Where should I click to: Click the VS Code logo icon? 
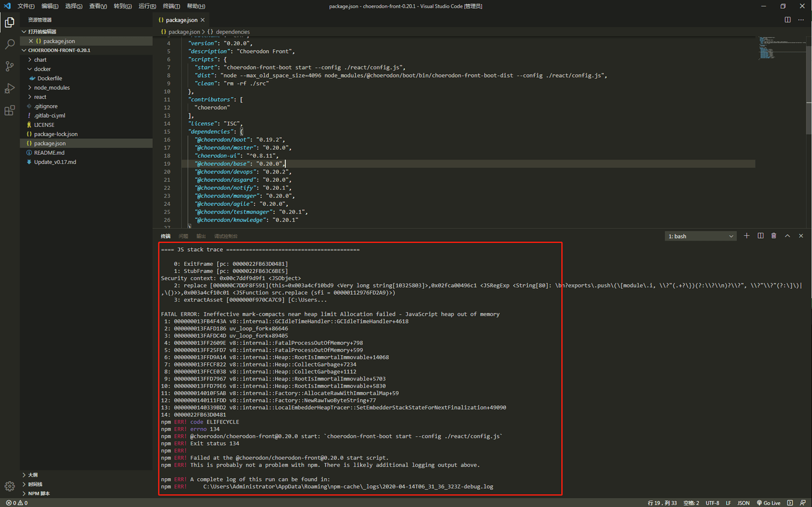click(7, 6)
